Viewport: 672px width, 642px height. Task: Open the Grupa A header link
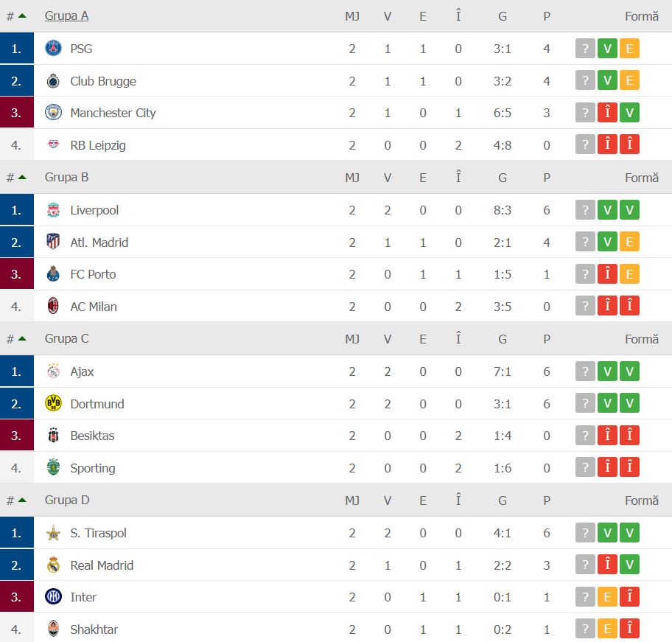66,15
